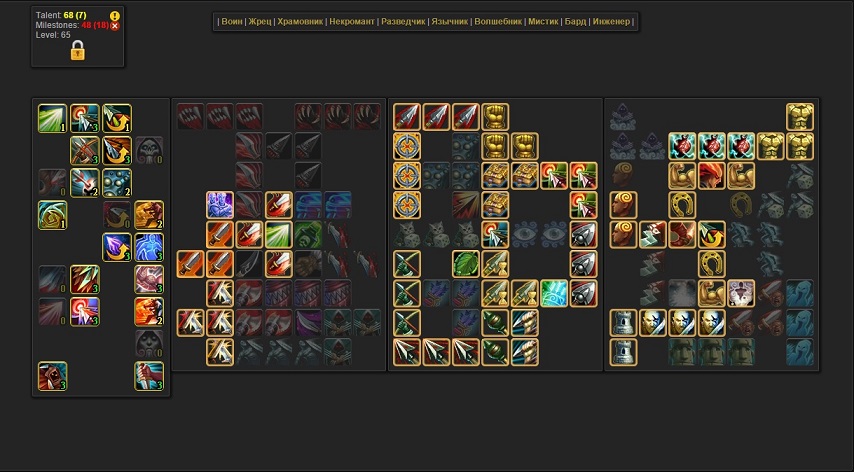The width and height of the screenshot is (854, 472).
Task: Select the green leaf talent icon
Action: (466, 264)
